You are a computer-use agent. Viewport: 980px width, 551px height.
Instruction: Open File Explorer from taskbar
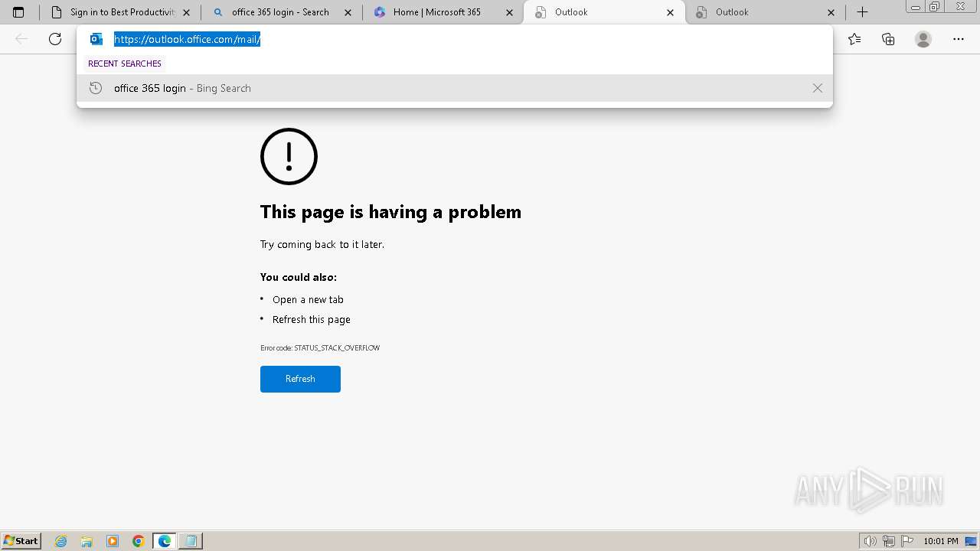[x=87, y=541]
